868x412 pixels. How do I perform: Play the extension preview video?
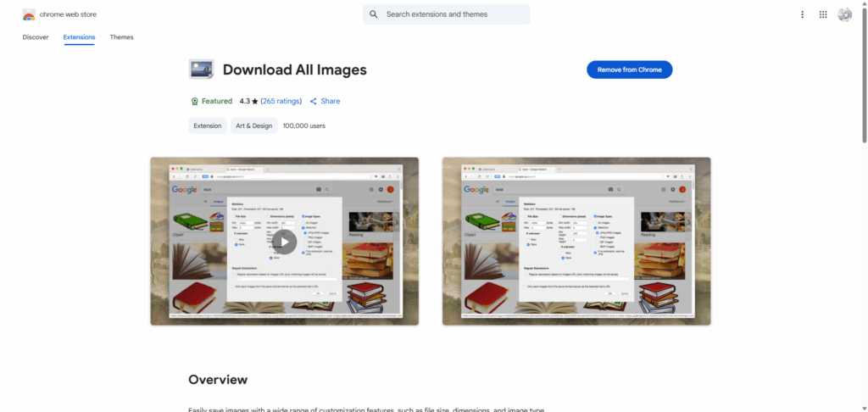pos(284,242)
